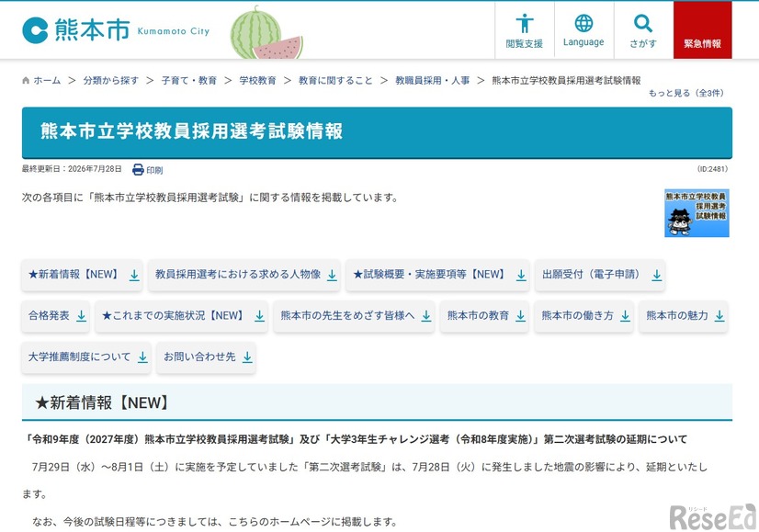Jump to ★これまでの実施状況【NEW】 section
This screenshot has width=759, height=532.
[182, 316]
